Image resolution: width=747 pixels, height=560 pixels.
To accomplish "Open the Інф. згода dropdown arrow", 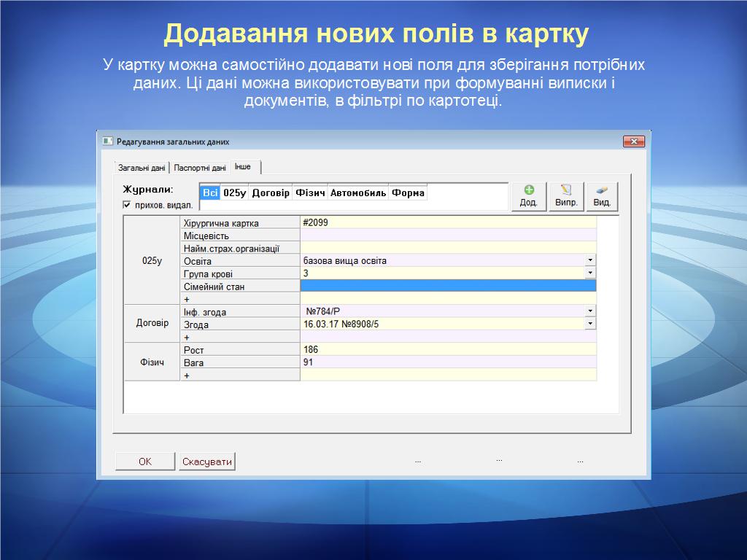I will pos(590,311).
